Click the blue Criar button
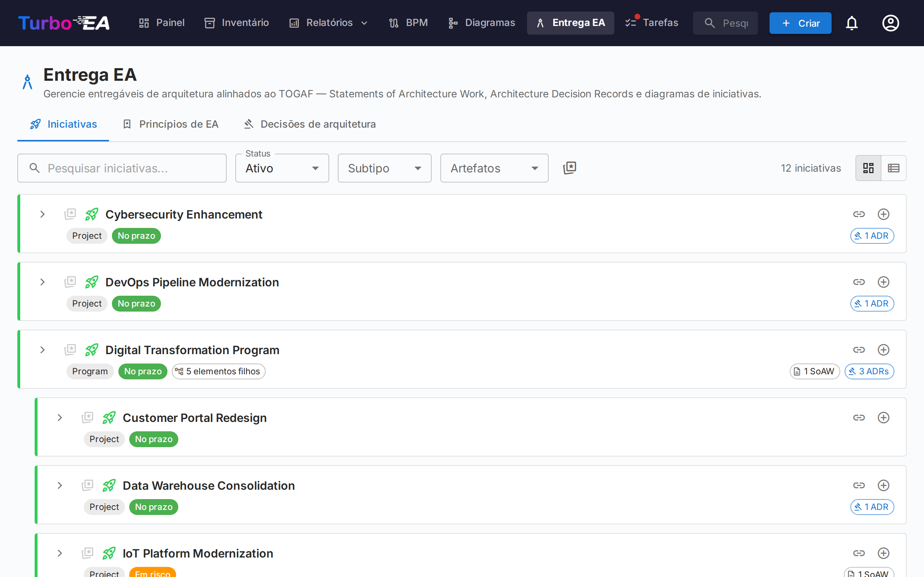Viewport: 924px width, 577px height. (800, 23)
